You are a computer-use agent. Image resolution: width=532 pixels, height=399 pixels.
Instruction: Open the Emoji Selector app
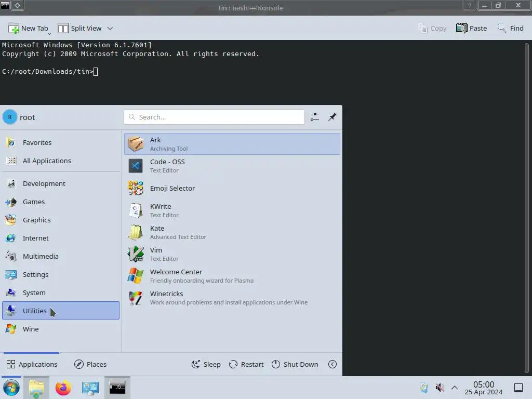[x=232, y=188]
